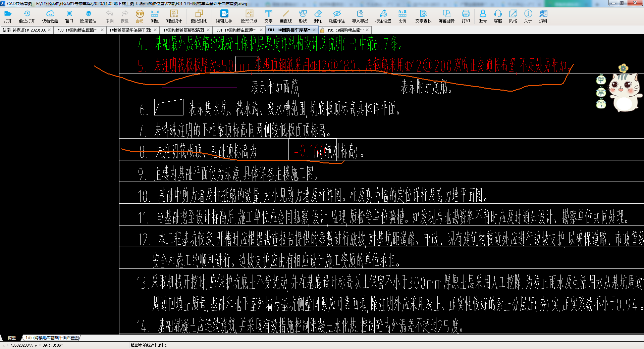Close the active F01 tab
The image size is (644, 349).
coord(314,30)
